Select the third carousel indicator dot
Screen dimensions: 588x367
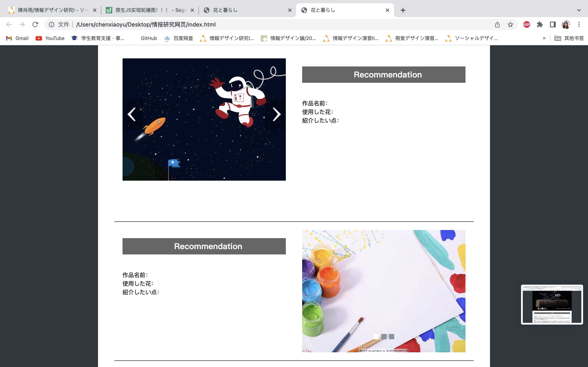tap(391, 336)
